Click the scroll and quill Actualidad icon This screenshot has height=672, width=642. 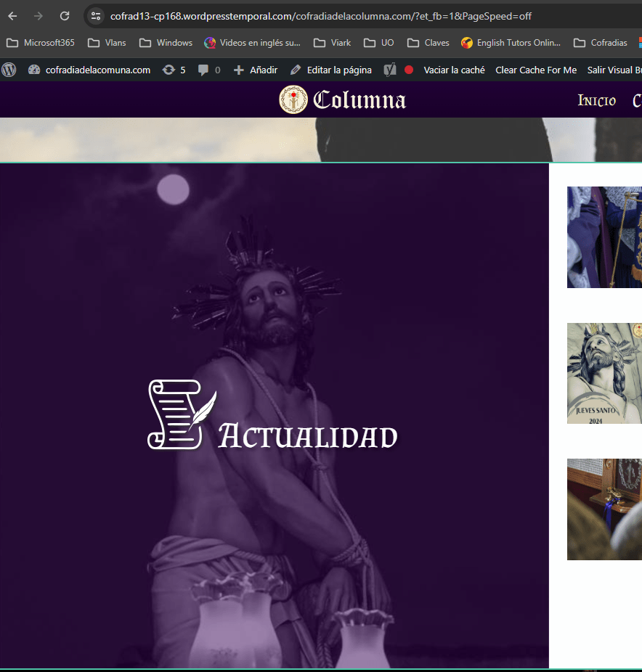pos(182,414)
